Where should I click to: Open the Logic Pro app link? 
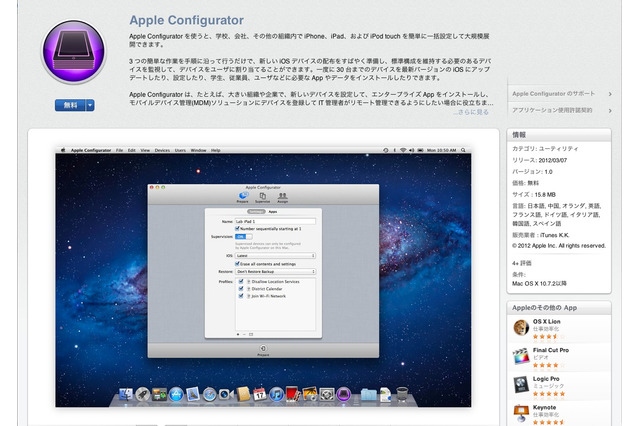546,379
